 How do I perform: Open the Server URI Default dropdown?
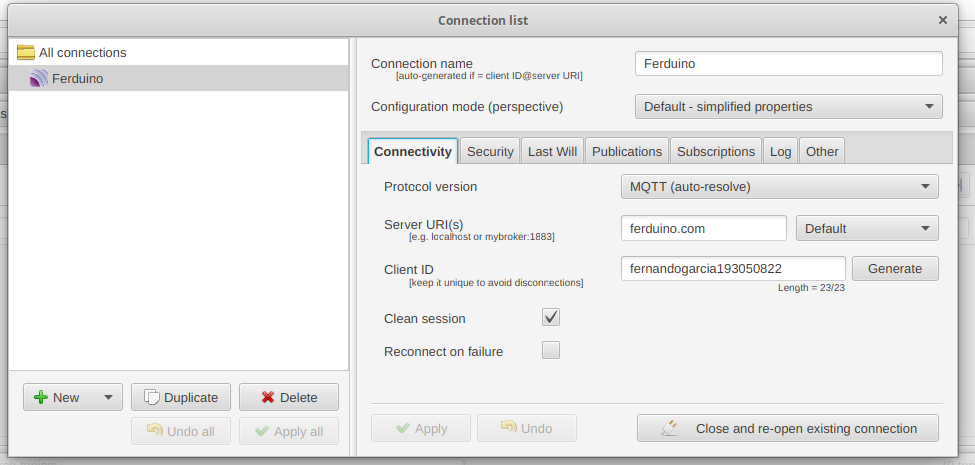tap(866, 228)
